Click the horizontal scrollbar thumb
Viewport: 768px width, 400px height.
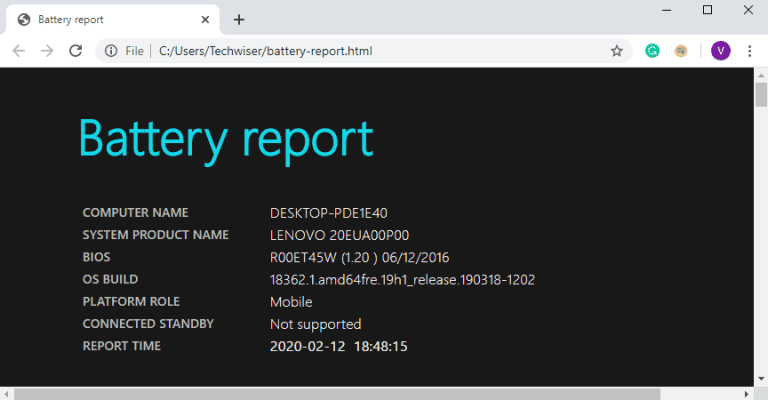point(337,394)
